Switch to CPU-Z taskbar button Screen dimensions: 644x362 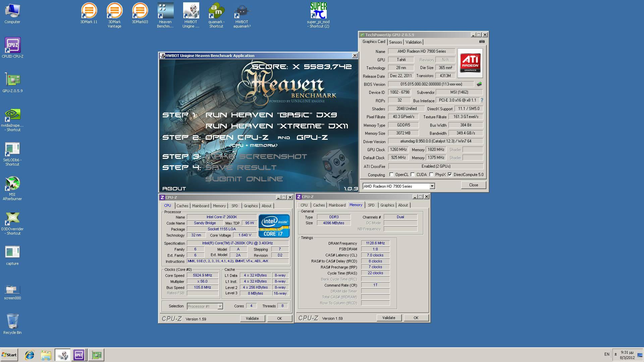point(79,355)
